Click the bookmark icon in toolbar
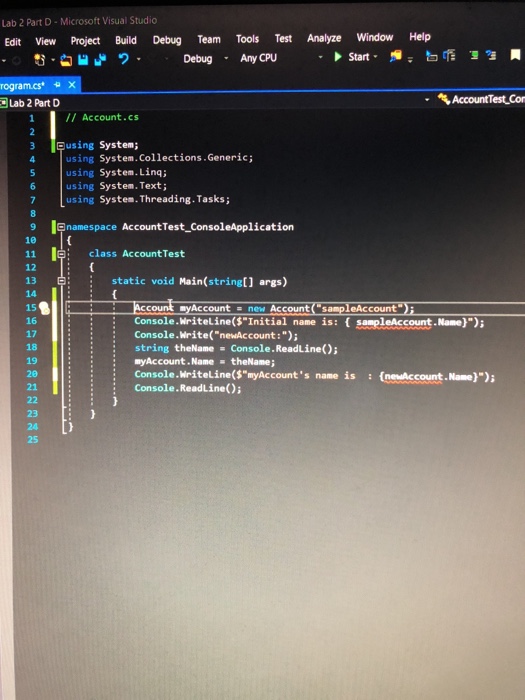The image size is (525, 700). (x=515, y=55)
